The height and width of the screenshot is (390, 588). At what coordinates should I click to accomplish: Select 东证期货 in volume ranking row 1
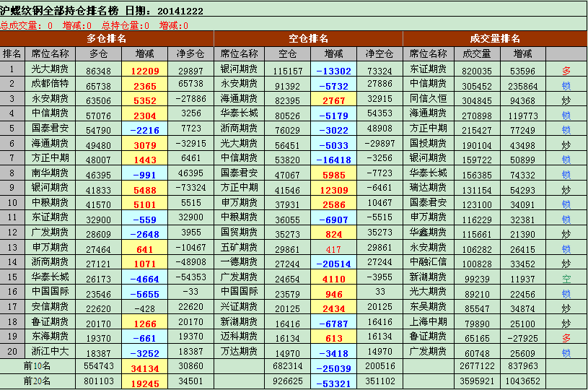(x=428, y=69)
